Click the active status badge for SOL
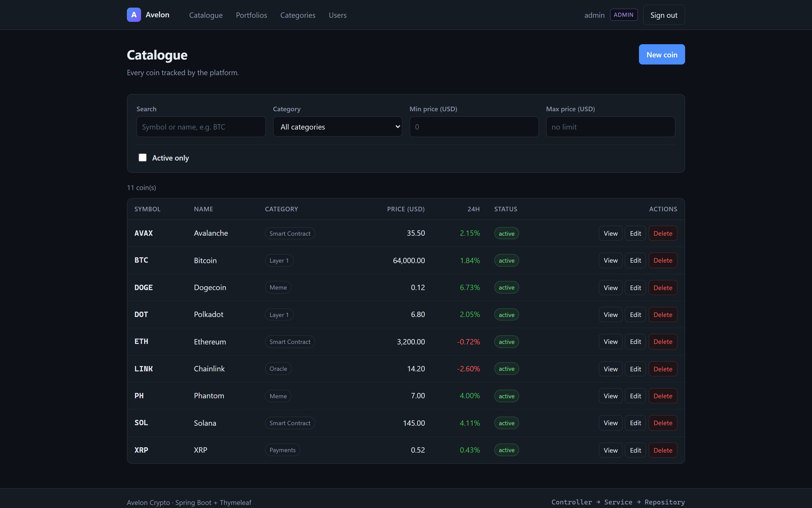 (x=506, y=423)
